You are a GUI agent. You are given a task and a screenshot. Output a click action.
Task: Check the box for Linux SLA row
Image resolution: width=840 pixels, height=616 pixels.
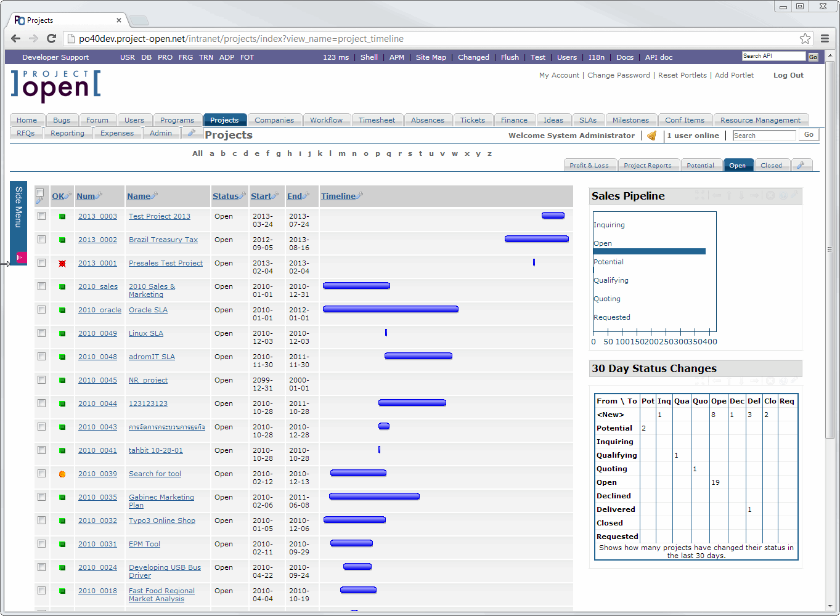tap(42, 333)
